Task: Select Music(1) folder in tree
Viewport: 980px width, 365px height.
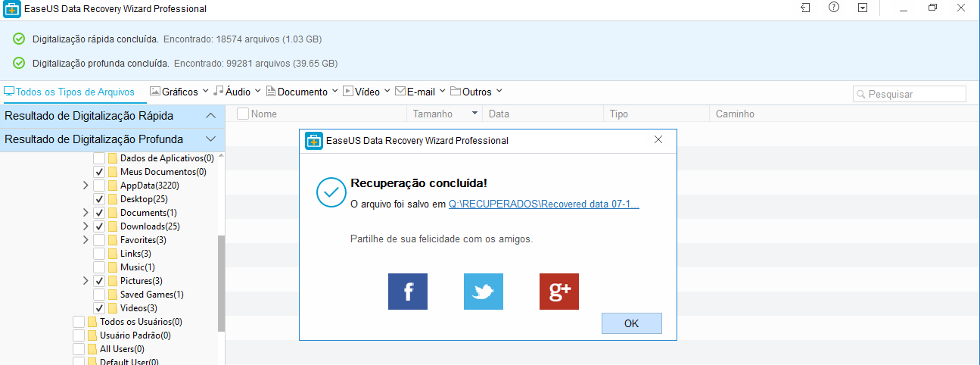Action: click(138, 267)
